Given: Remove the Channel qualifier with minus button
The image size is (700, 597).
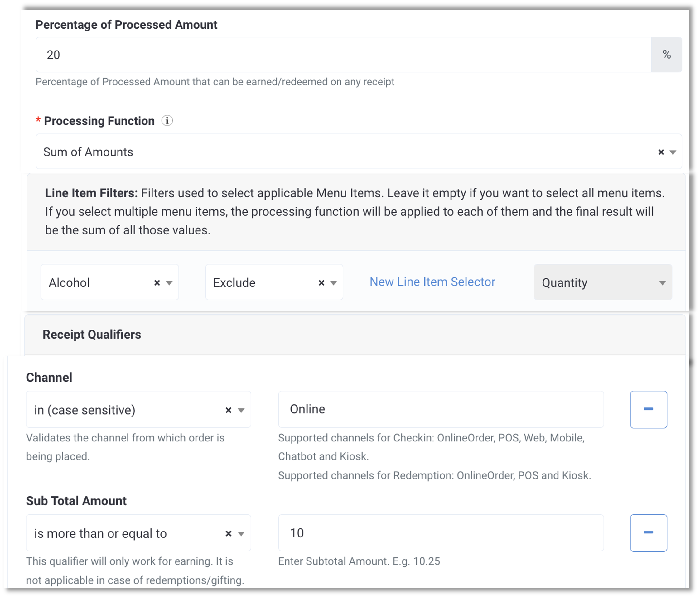Looking at the screenshot, I should [648, 409].
